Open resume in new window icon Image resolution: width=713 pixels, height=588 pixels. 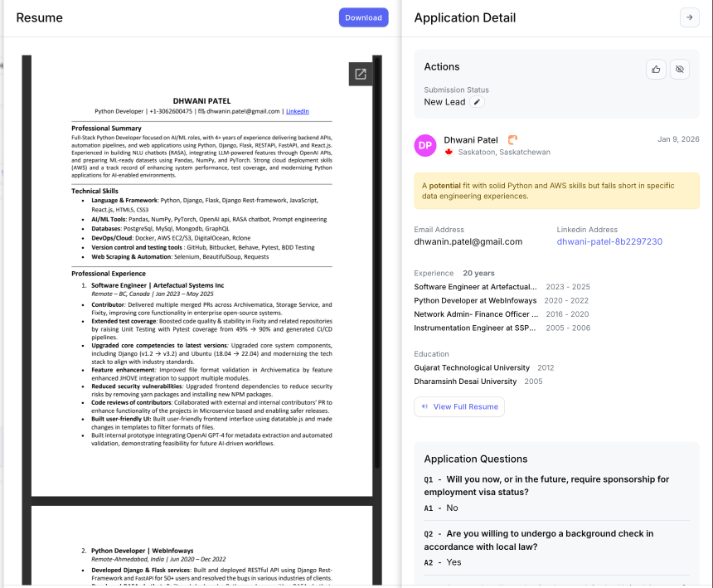click(x=361, y=74)
